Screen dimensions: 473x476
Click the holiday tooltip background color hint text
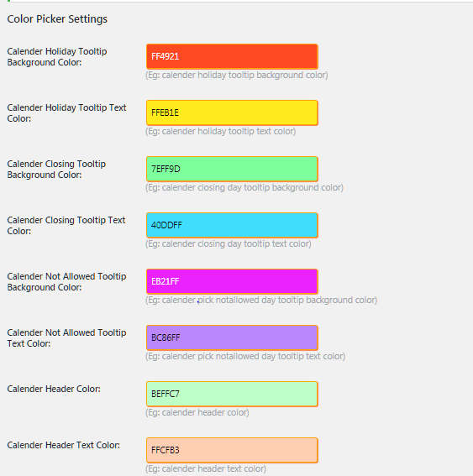(x=237, y=75)
